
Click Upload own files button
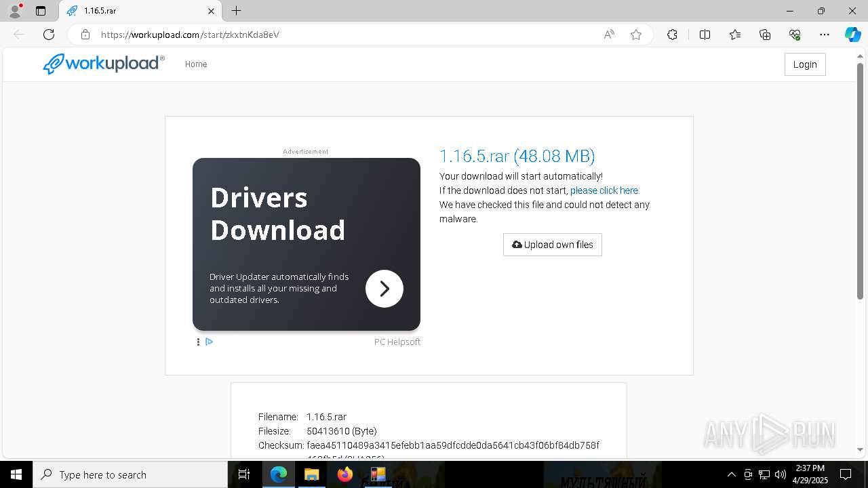point(553,245)
